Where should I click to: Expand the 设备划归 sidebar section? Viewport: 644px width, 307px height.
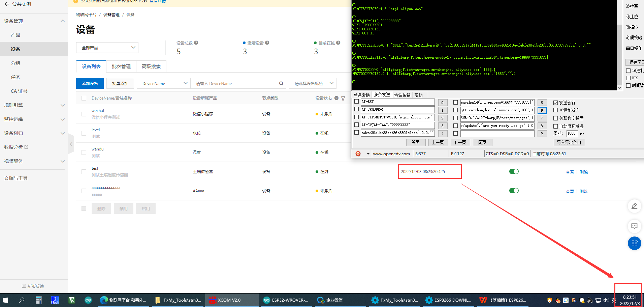pos(62,133)
